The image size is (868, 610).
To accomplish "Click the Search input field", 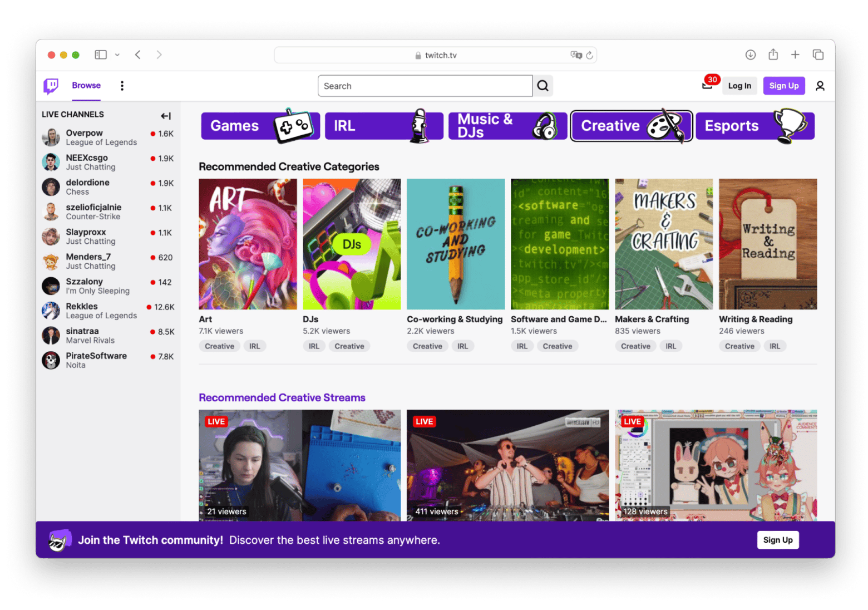I will pos(425,86).
